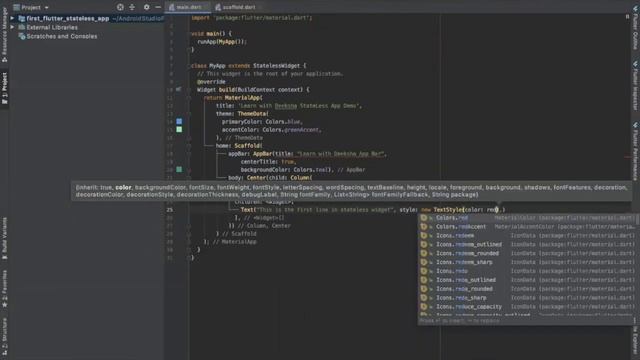640x360 pixels.
Task: Open the Flutter Inspector side panel
Action: (x=636, y=86)
